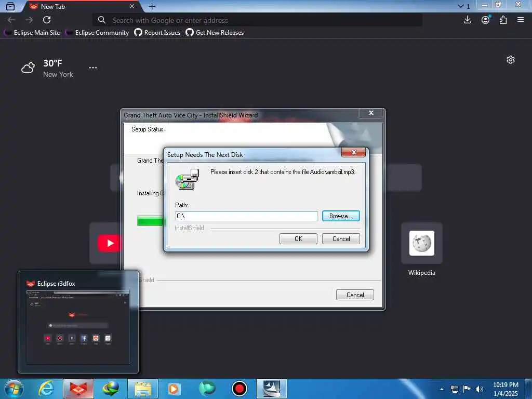Open new tab page settings gear
Viewport: 532px width, 399px height.
tap(511, 60)
